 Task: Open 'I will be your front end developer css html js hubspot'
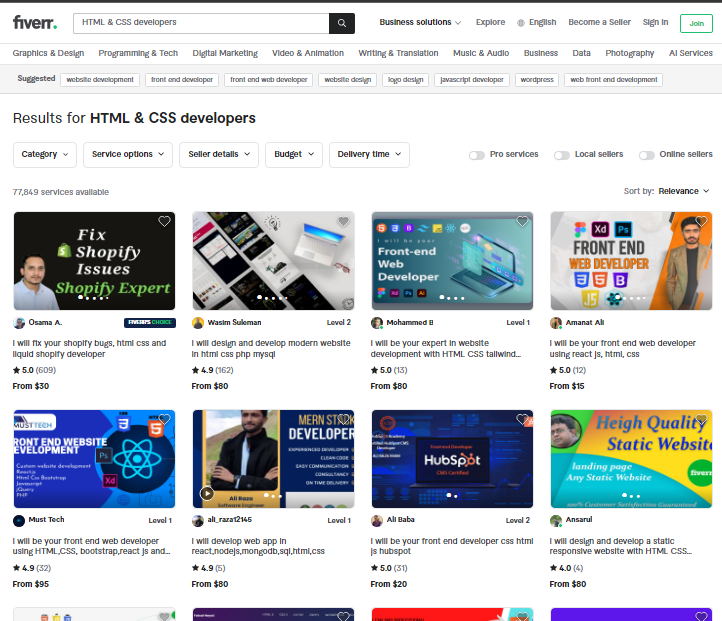452,546
